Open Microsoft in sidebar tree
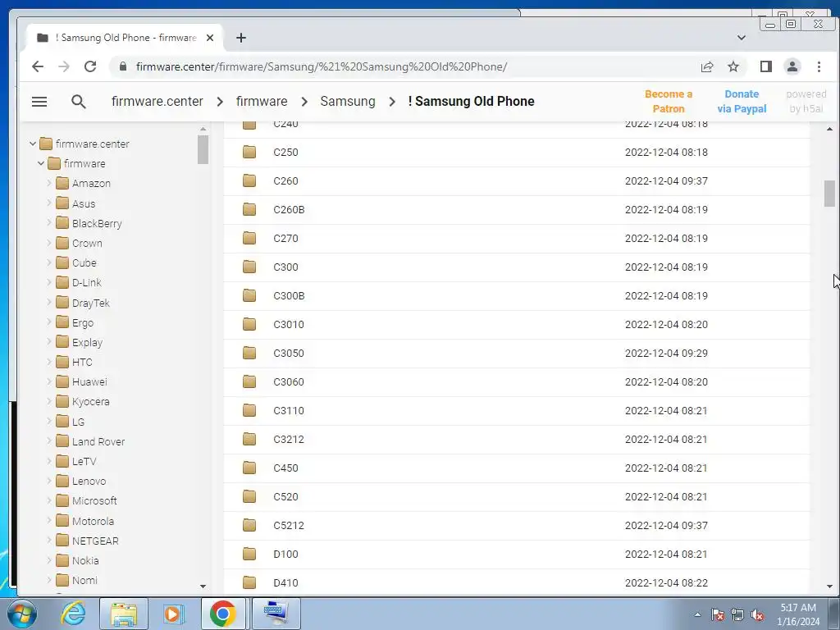 tap(94, 501)
